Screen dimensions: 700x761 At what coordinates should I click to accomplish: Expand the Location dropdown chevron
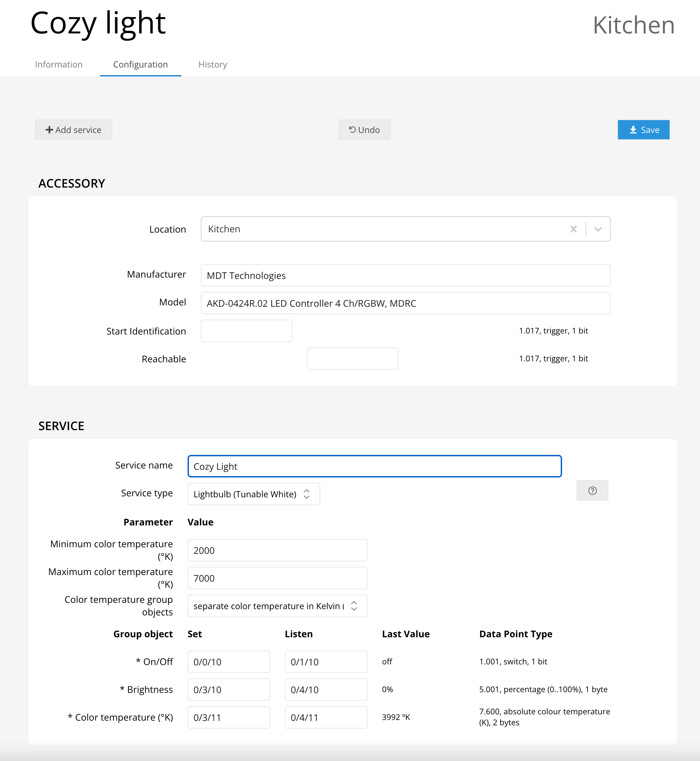point(598,229)
